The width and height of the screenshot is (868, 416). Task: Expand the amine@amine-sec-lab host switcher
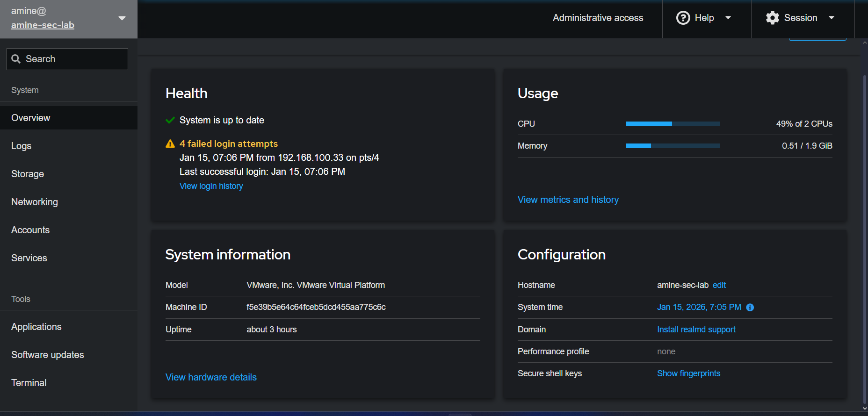tap(122, 18)
